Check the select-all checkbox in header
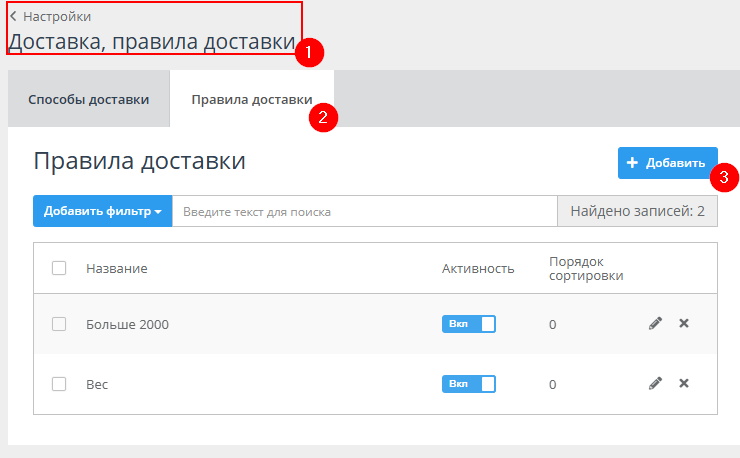The height and width of the screenshot is (458, 740). [x=59, y=268]
